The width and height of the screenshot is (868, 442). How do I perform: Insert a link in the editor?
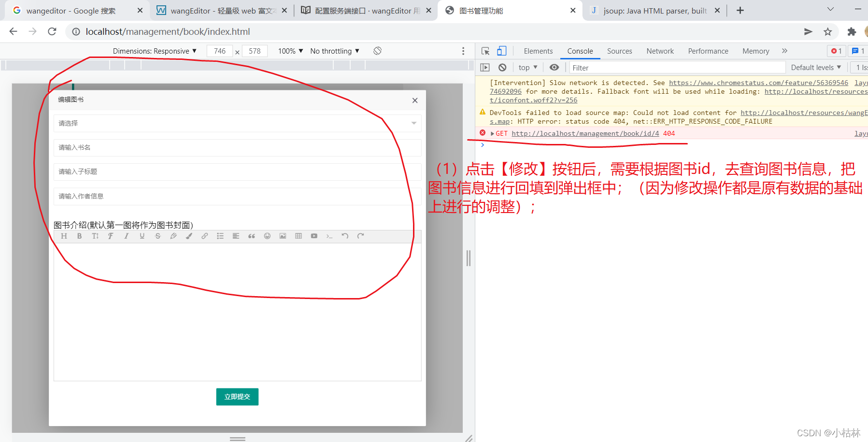click(204, 236)
